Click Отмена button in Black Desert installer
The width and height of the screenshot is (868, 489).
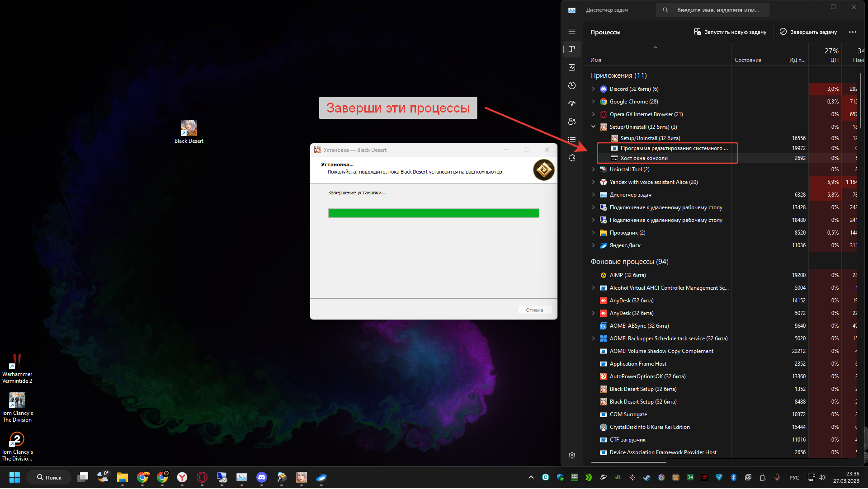point(534,310)
